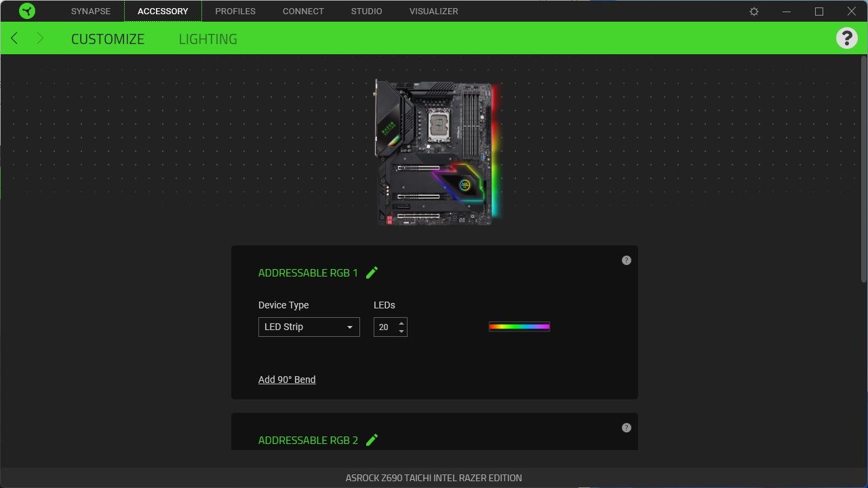Show info for Addressable RGB 1 panel
The width and height of the screenshot is (868, 488).
627,260
